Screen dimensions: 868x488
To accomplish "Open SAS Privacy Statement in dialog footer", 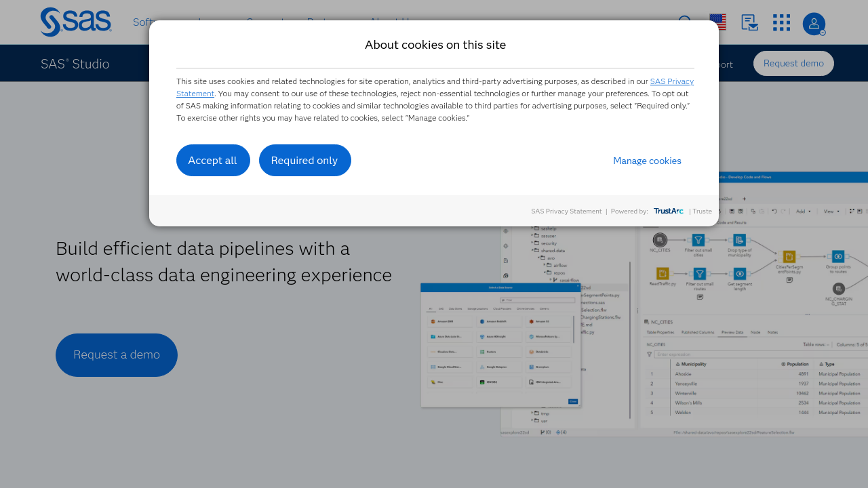I will 566,211.
